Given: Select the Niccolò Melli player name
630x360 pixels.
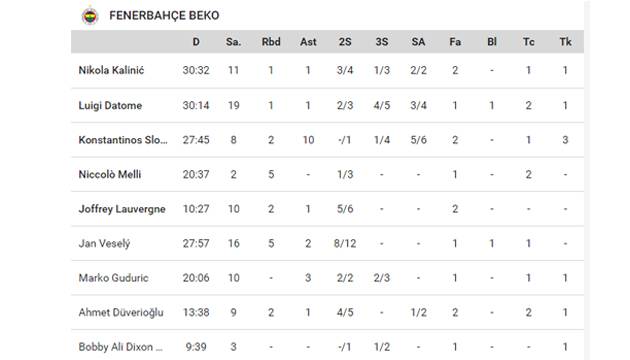Looking at the screenshot, I should [x=110, y=174].
